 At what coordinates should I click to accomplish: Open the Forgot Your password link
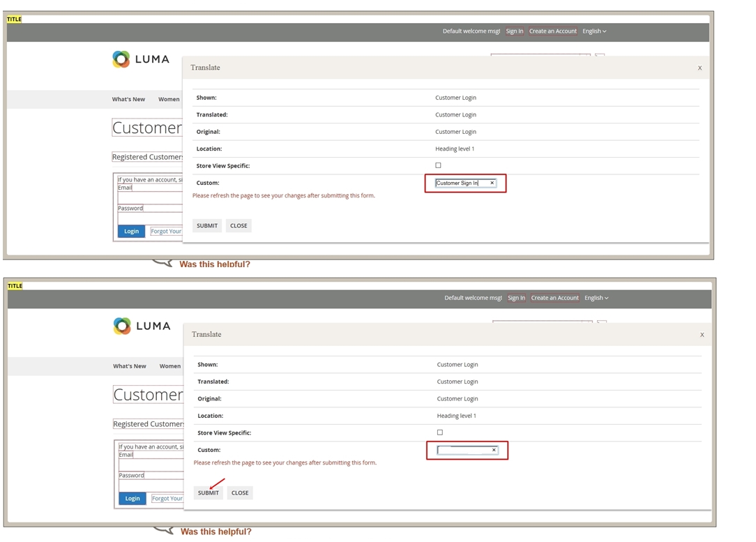(165, 231)
